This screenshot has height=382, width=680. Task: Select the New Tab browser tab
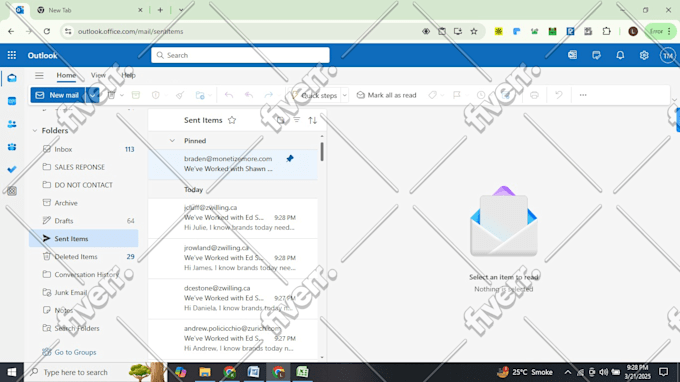pyautogui.click(x=90, y=10)
